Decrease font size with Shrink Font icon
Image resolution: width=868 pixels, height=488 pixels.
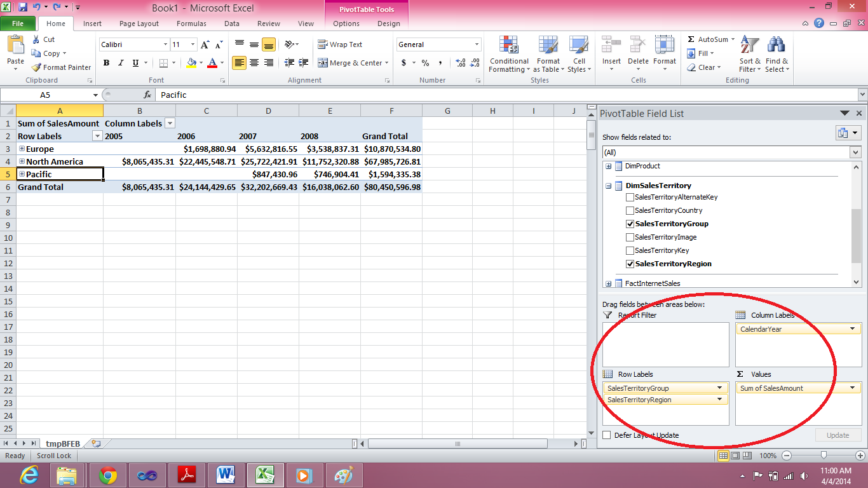tap(219, 44)
